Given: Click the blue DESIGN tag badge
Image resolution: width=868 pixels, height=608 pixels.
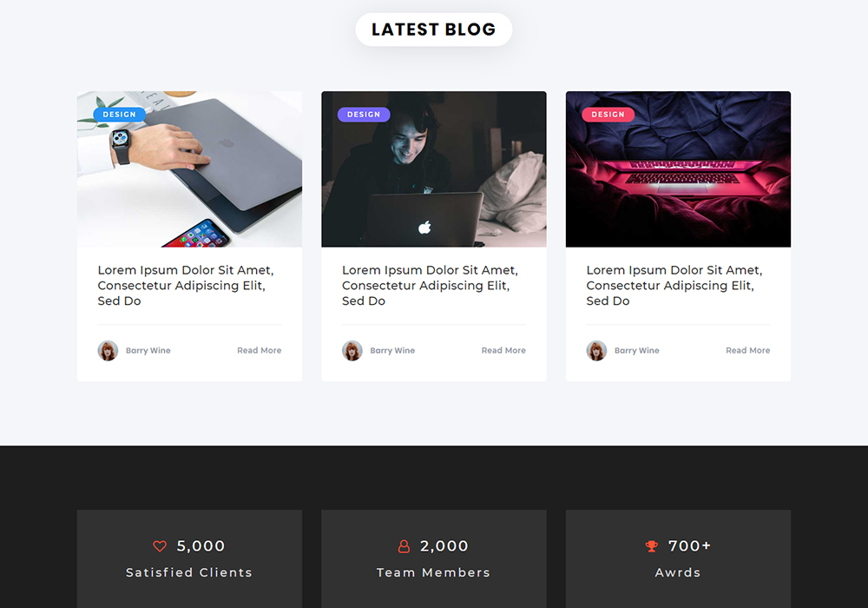Looking at the screenshot, I should tap(119, 115).
